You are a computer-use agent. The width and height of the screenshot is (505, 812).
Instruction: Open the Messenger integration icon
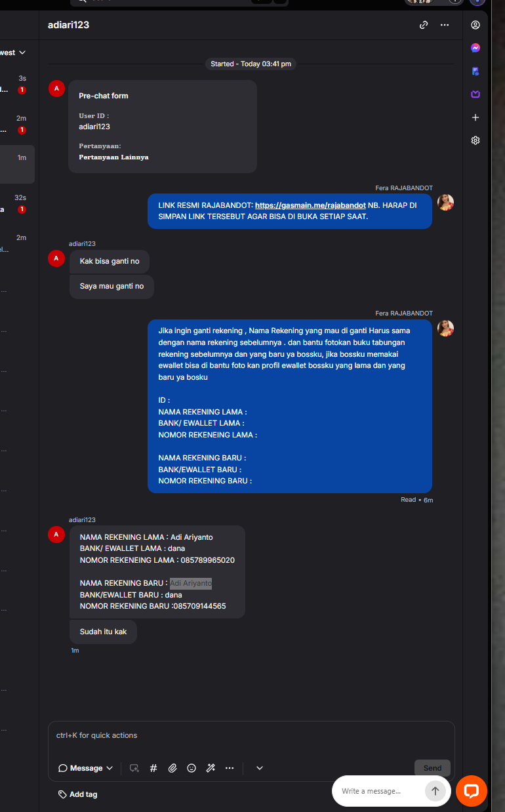coord(475,48)
